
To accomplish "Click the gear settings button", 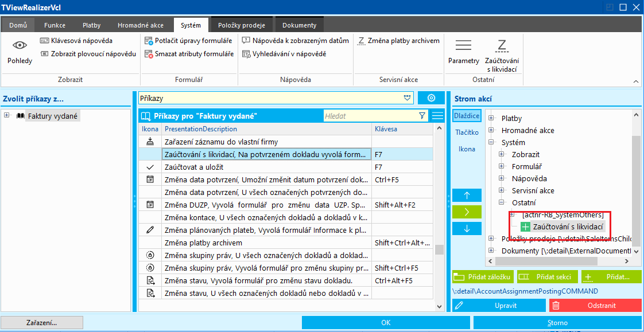I will pyautogui.click(x=431, y=97).
